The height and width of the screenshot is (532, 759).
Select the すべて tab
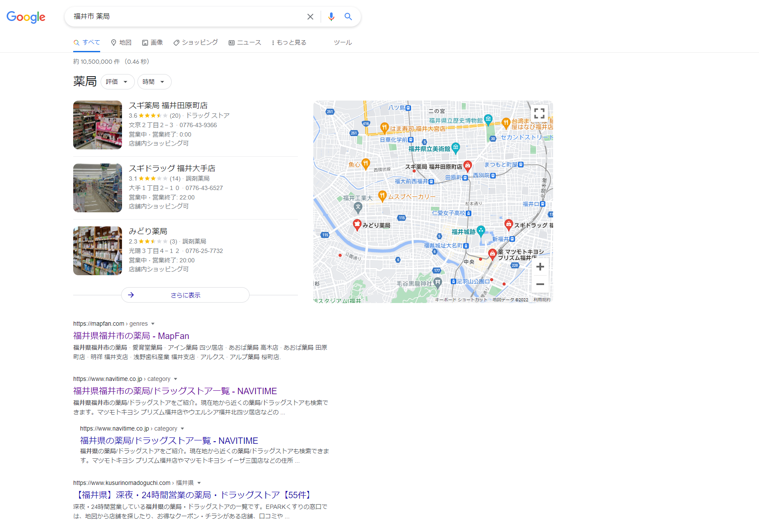tap(87, 42)
